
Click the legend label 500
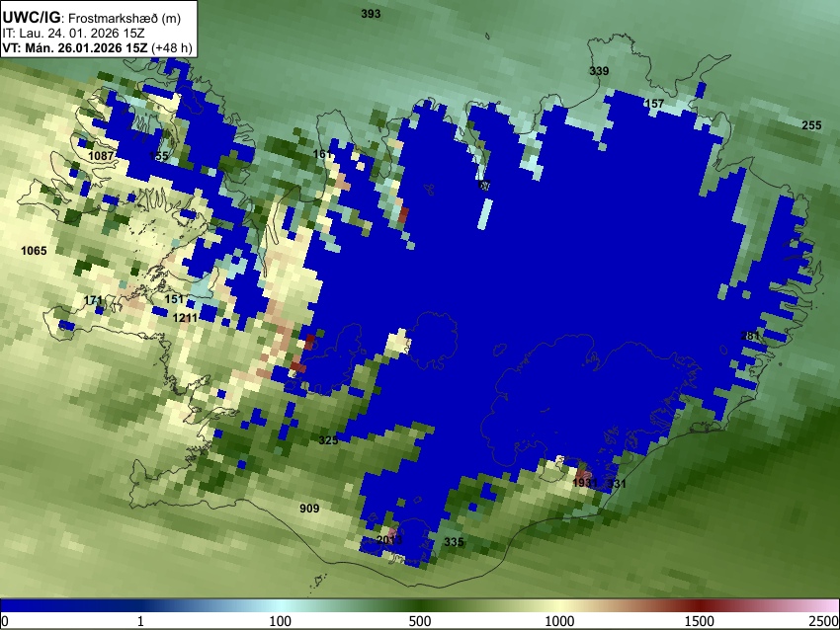click(420, 621)
